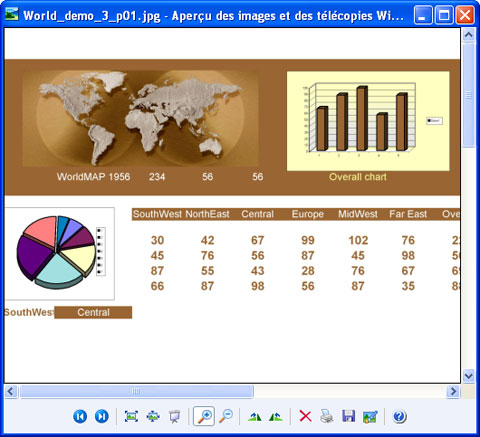Click the 'MidWest' column header
Screen dimensions: 480x437
click(x=358, y=214)
